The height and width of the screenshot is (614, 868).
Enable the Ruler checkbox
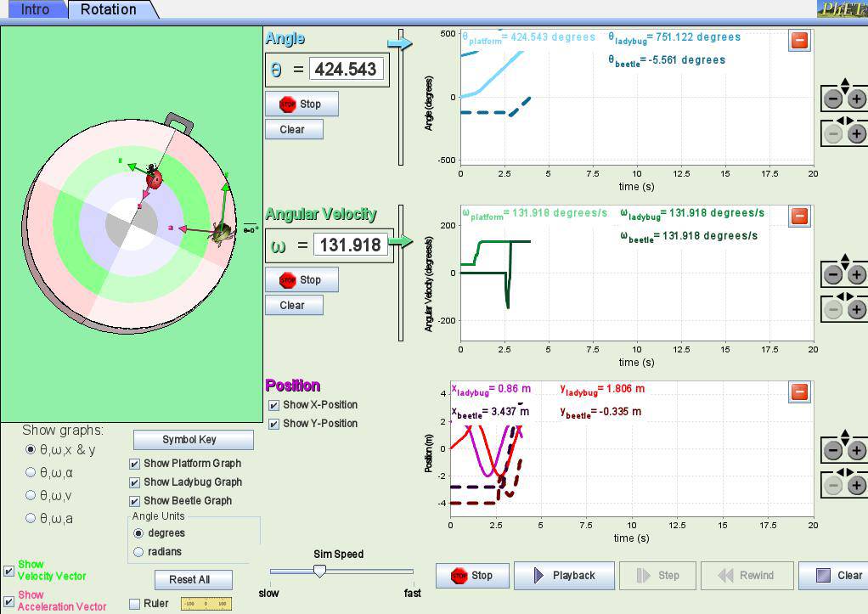134,604
